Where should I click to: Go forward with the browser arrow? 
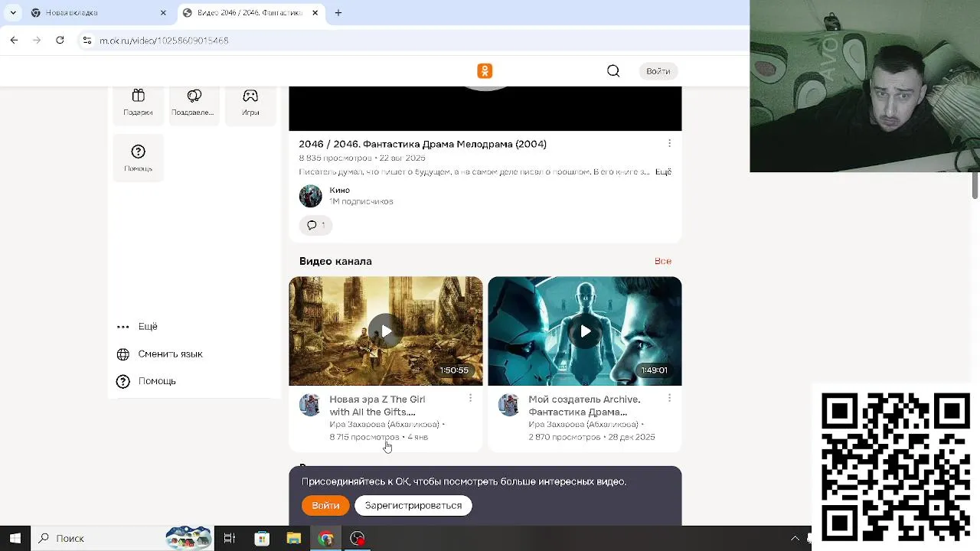37,40
